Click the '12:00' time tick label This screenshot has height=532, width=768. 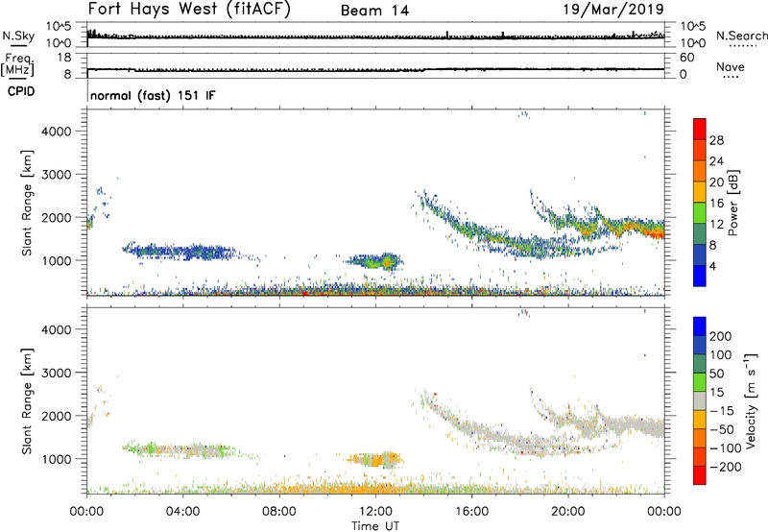[375, 512]
